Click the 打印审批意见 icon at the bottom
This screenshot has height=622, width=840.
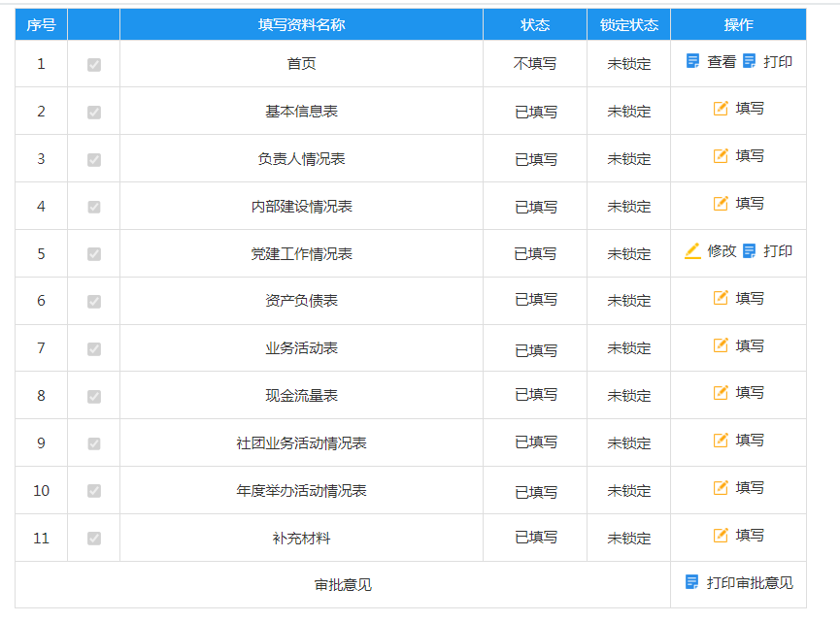[692, 583]
